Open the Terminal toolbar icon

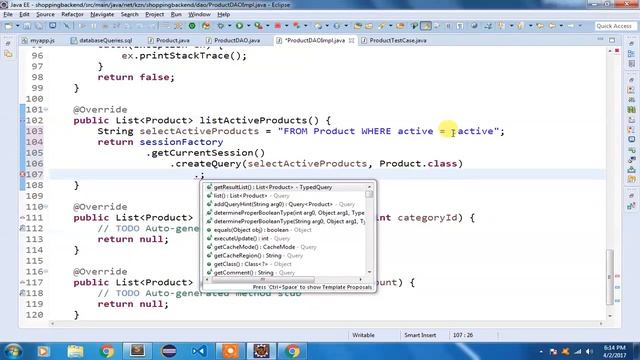tap(53, 26)
